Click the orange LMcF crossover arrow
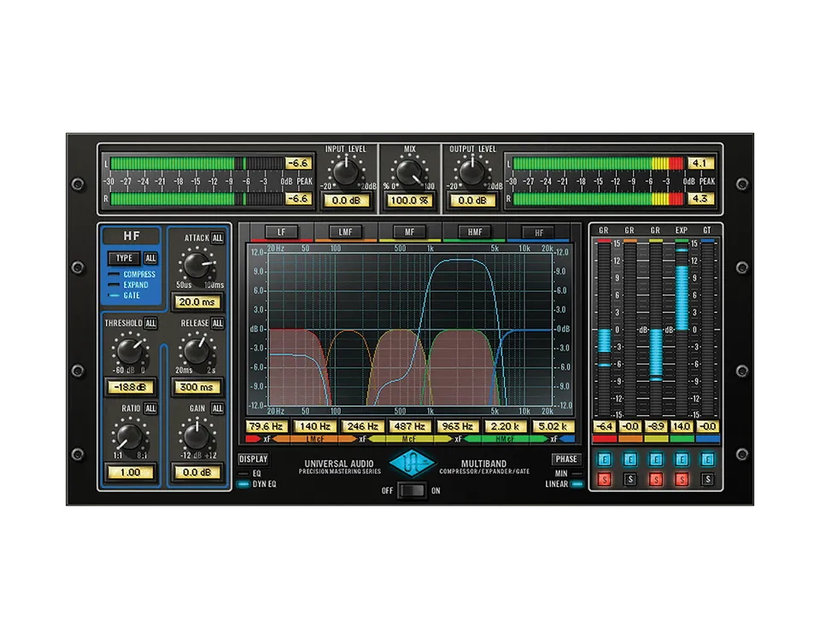The width and height of the screenshot is (820, 644). tap(313, 439)
